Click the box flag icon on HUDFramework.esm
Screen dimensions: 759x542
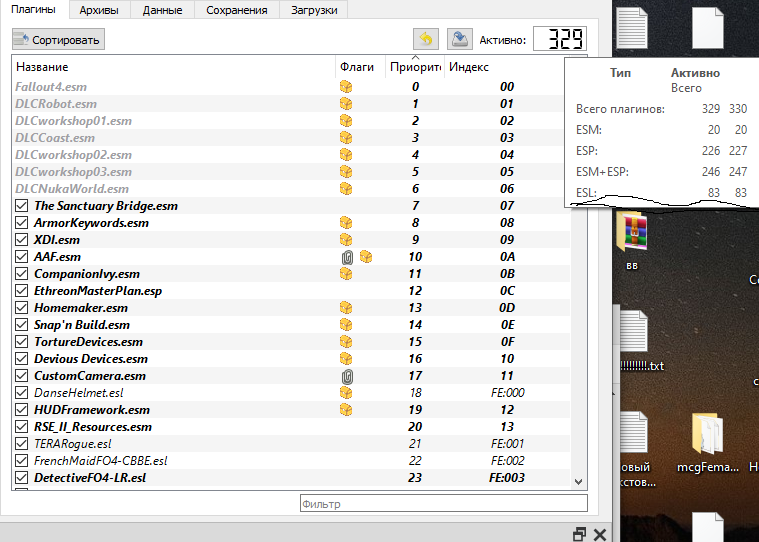point(347,410)
